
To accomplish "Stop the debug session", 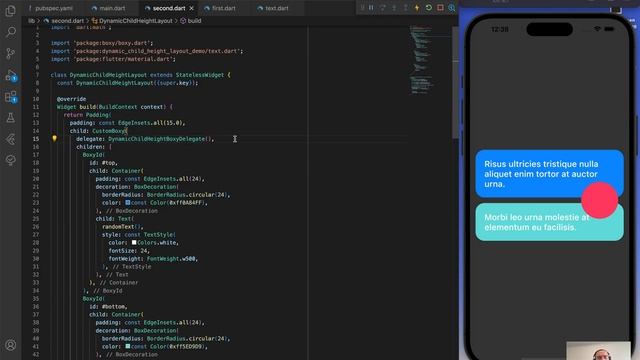I will coord(440,8).
